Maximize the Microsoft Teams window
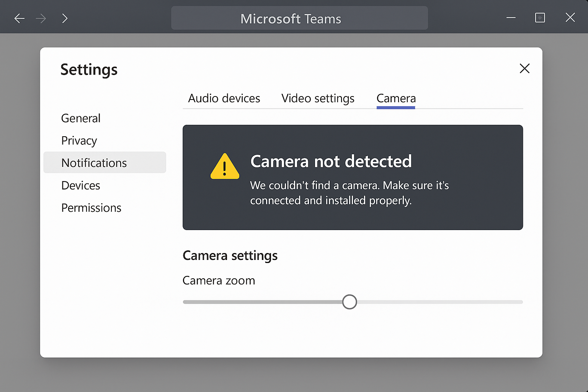 click(x=540, y=18)
